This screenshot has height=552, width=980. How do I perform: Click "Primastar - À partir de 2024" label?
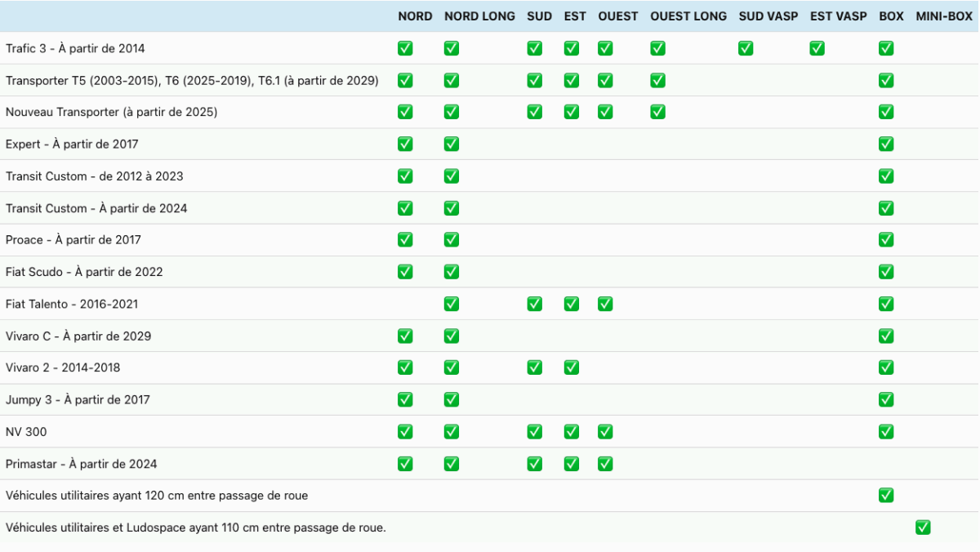[82, 464]
